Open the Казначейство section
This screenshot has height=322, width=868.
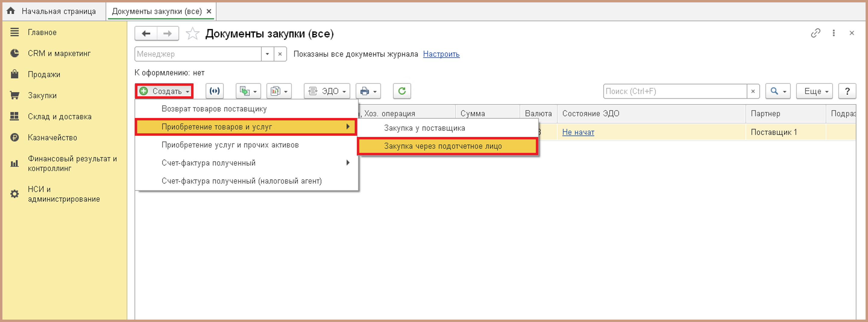point(52,138)
